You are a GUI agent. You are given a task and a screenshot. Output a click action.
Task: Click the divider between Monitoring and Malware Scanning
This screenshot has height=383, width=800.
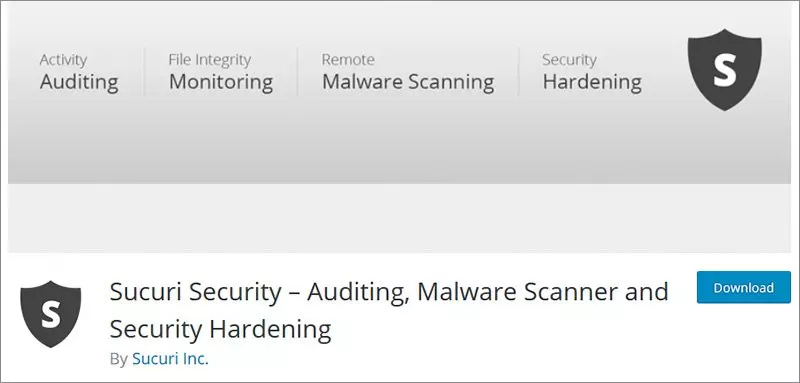(x=298, y=72)
